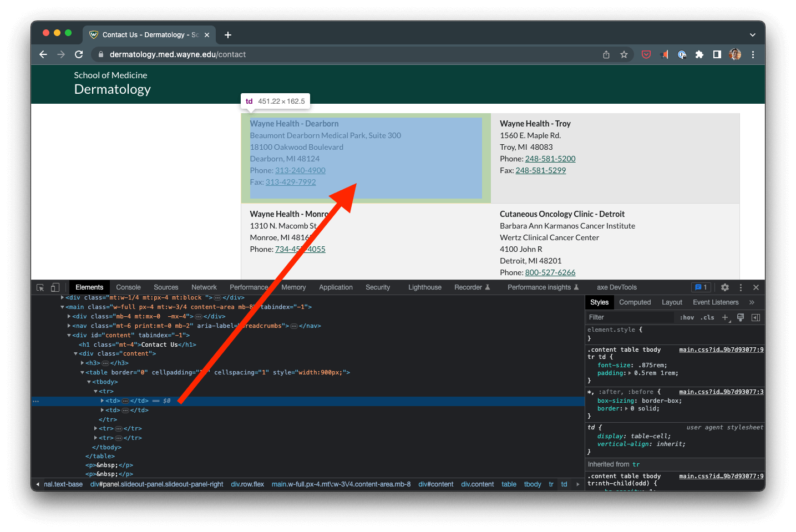
Task: Click the toggle-sidebar icon in the Styles pane toolbar
Action: click(756, 317)
